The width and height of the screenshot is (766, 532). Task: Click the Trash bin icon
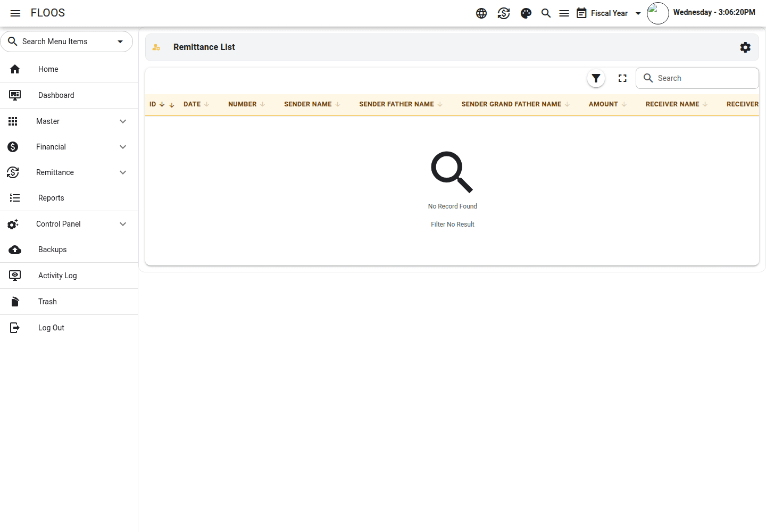(x=15, y=302)
